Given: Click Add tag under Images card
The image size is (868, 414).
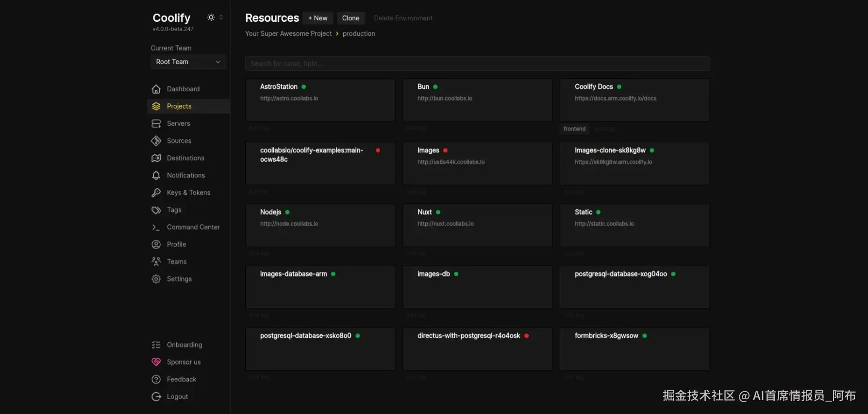Looking at the screenshot, I should click(416, 192).
